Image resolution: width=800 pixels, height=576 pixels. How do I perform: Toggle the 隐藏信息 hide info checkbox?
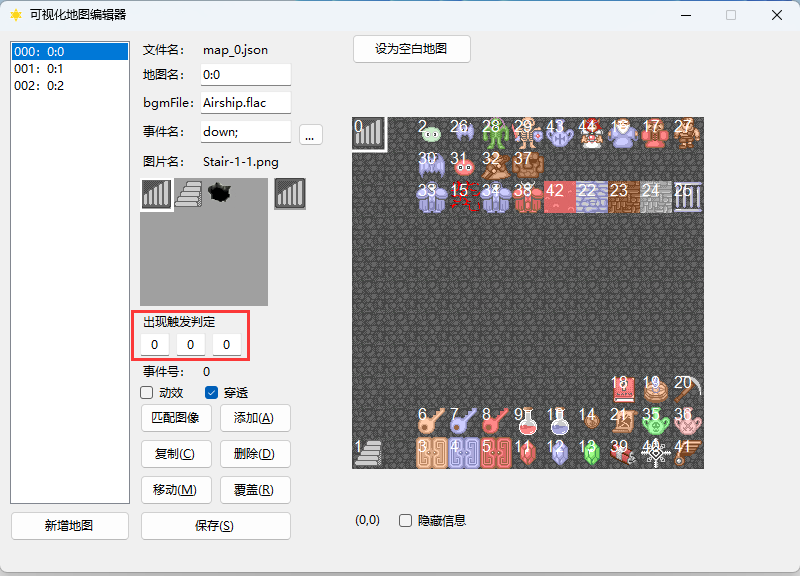coord(406,520)
